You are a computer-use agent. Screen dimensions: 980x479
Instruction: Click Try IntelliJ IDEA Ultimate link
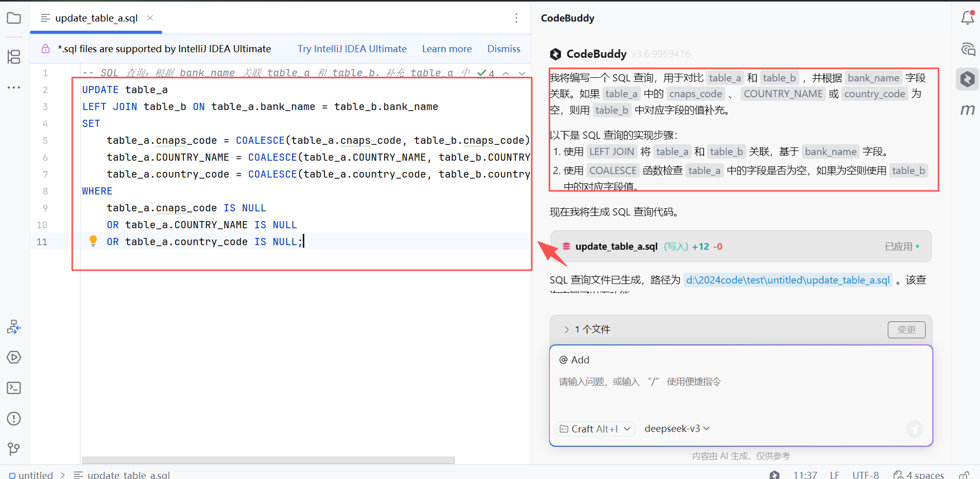[352, 49]
